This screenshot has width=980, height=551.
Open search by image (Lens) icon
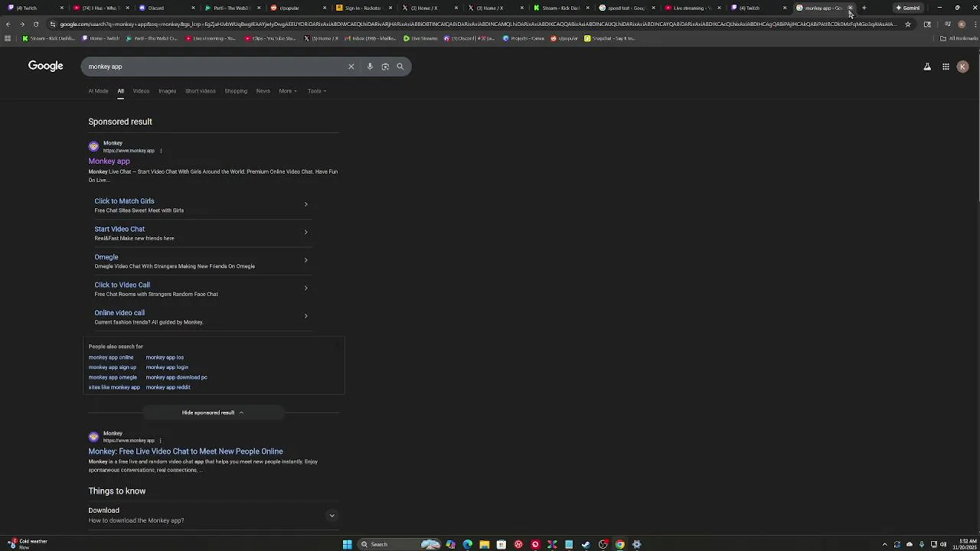385,67
